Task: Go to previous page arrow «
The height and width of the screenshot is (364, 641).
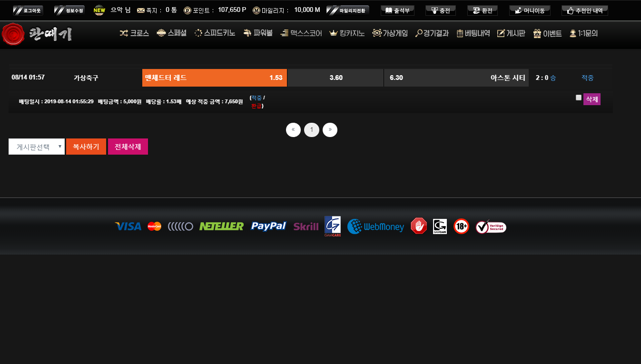Action: 293,129
